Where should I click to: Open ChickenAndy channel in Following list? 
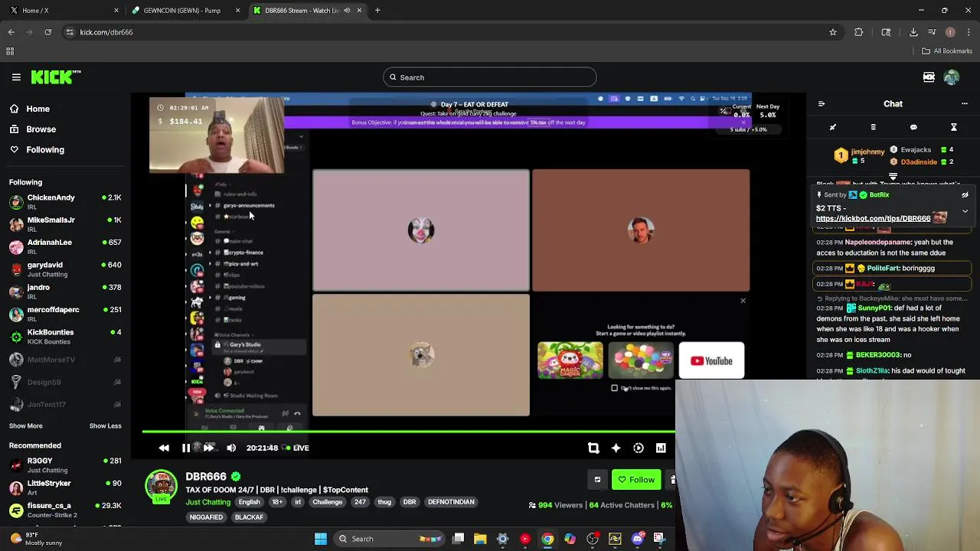click(x=65, y=202)
